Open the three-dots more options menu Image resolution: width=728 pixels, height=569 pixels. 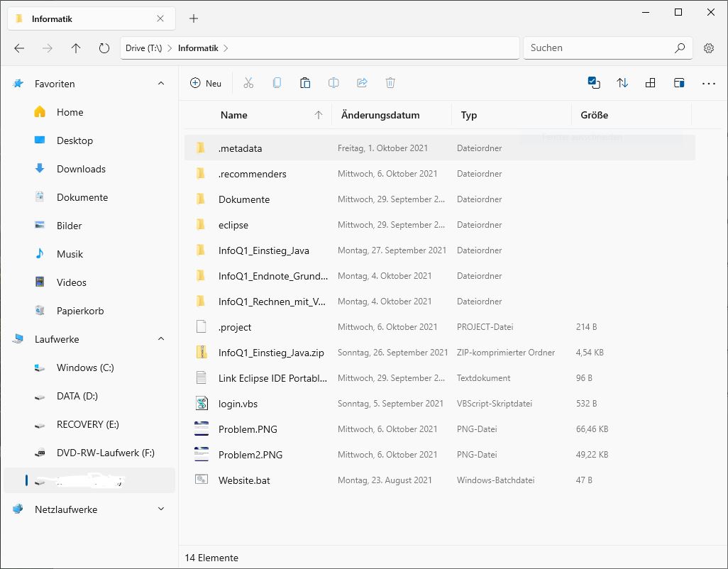coord(709,84)
